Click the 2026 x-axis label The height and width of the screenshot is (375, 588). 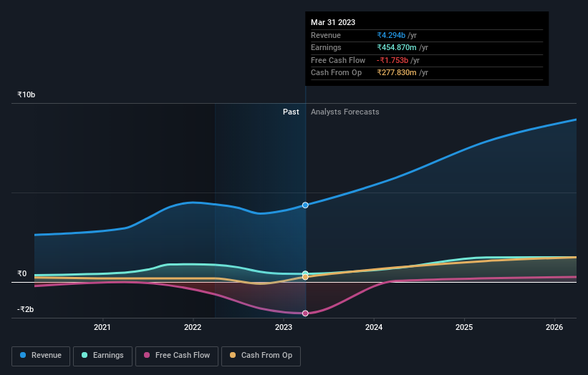(554, 327)
